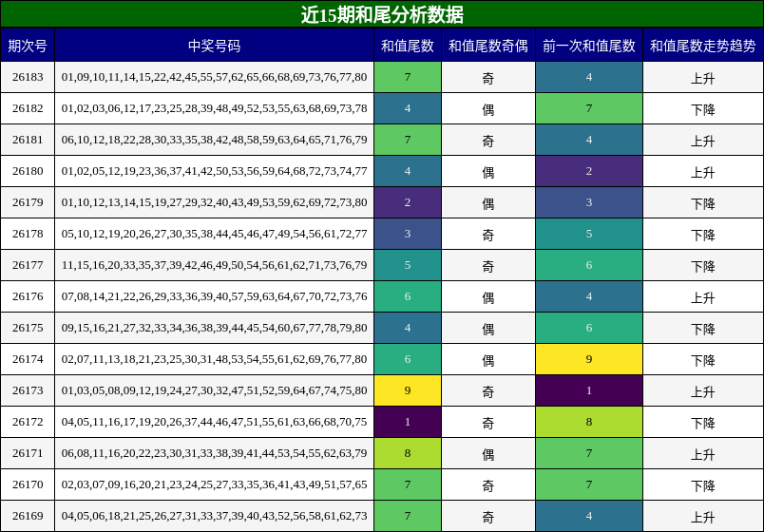Select period number 26182

28,108
